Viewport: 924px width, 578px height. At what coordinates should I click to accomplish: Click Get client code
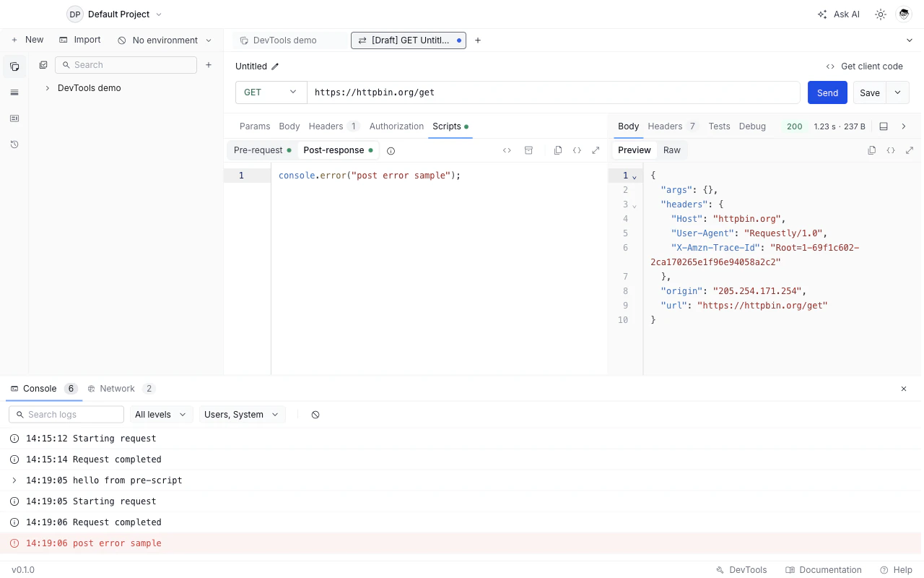click(865, 66)
